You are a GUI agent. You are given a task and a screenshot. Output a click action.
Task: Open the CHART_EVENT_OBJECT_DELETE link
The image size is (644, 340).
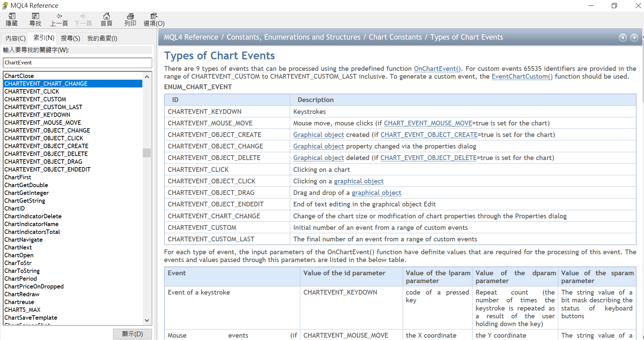[428, 158]
